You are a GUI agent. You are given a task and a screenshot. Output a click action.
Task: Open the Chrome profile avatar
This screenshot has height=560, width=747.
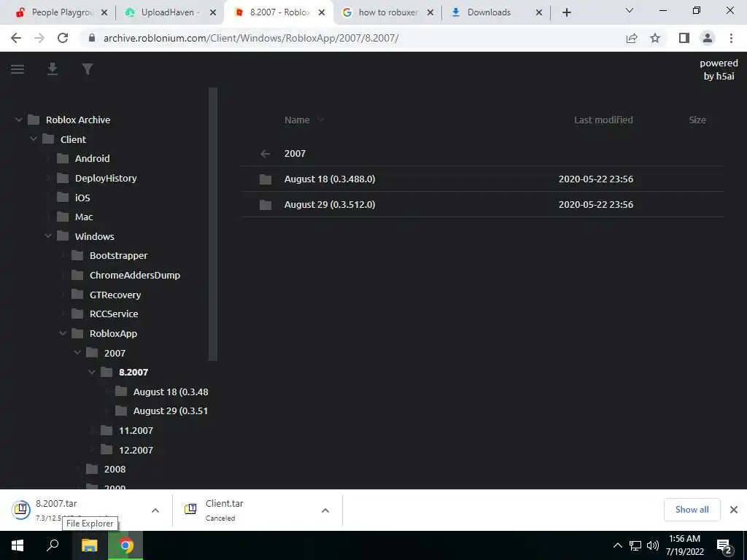click(x=708, y=38)
